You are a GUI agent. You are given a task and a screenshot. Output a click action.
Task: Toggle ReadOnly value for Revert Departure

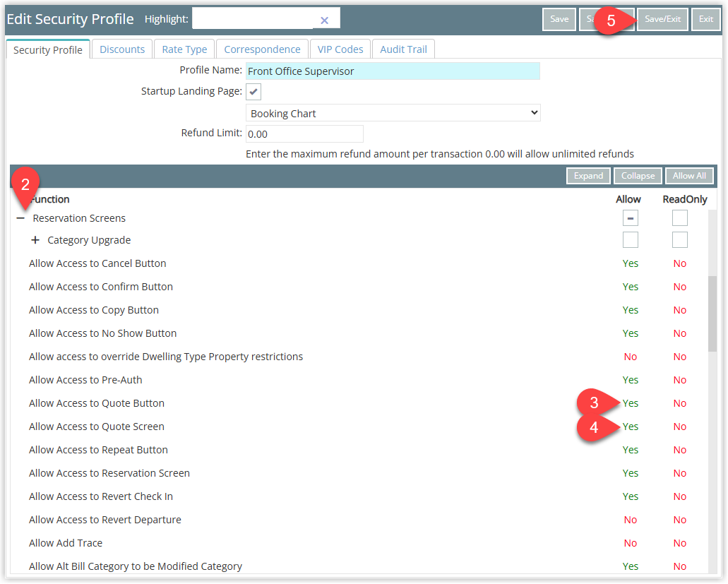[x=680, y=520]
